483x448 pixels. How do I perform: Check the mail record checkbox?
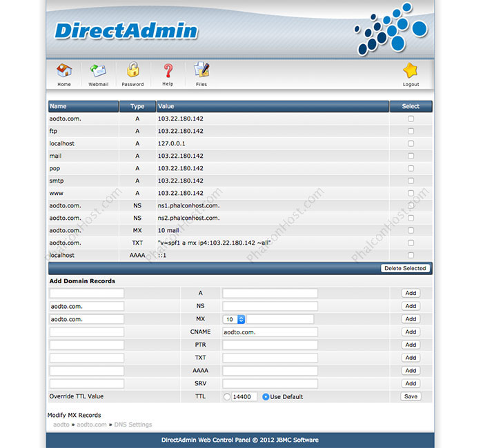[x=411, y=156]
